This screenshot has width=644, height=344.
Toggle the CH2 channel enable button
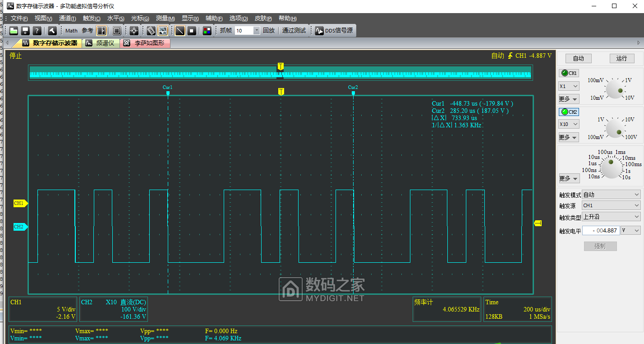569,112
